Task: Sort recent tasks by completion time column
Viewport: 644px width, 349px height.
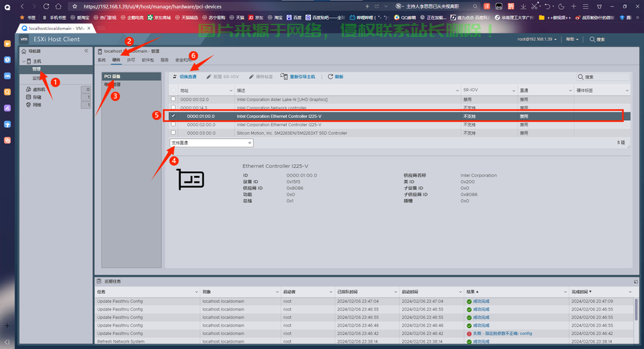Action: click(x=581, y=292)
